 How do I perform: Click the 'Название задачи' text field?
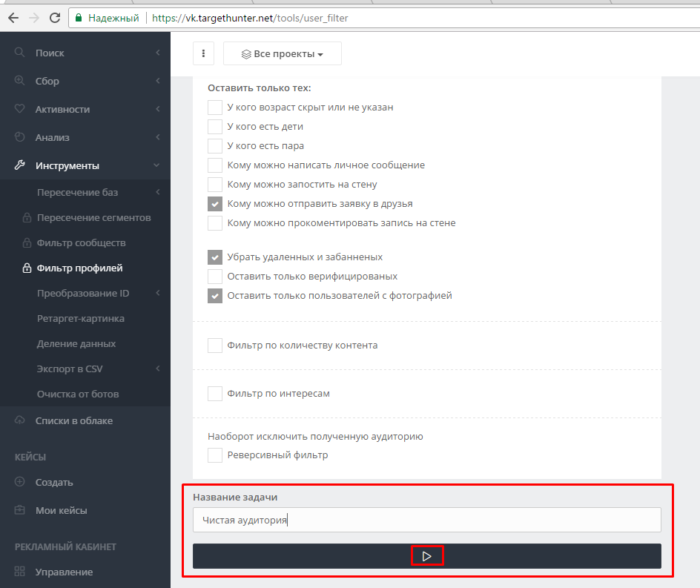coord(426,520)
